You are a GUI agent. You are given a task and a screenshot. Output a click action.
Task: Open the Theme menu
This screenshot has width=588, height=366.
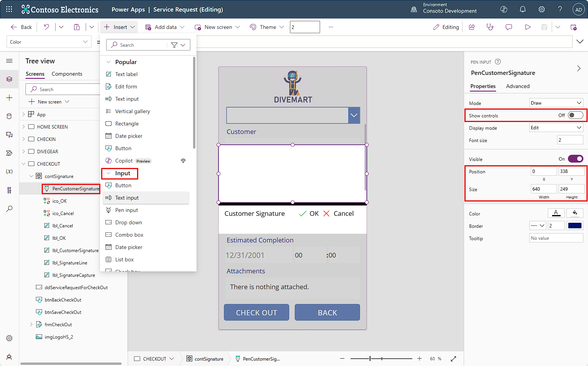[x=267, y=27]
